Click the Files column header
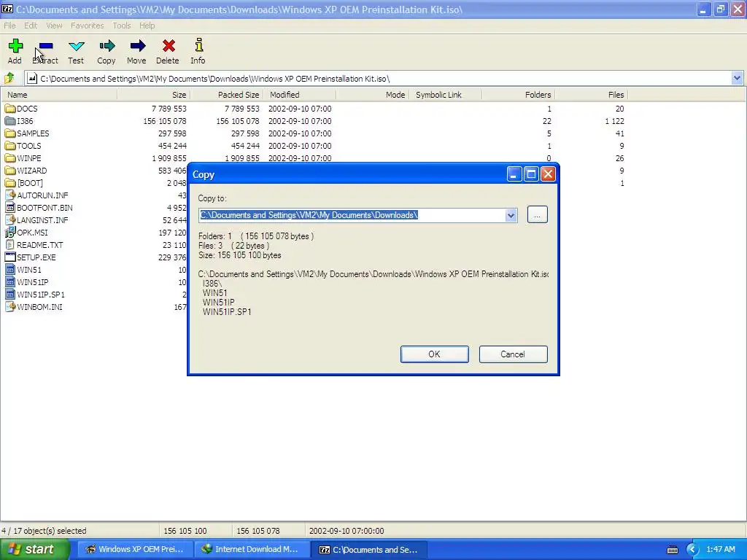 [x=591, y=95]
